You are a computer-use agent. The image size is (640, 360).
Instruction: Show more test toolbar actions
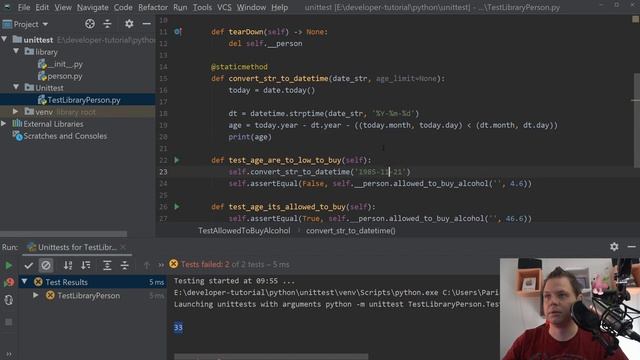tap(161, 265)
